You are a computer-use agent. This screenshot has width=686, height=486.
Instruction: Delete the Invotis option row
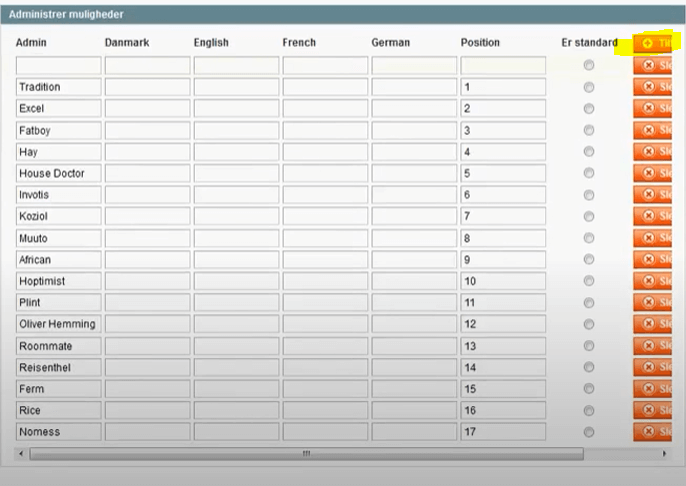pyautogui.click(x=652, y=194)
